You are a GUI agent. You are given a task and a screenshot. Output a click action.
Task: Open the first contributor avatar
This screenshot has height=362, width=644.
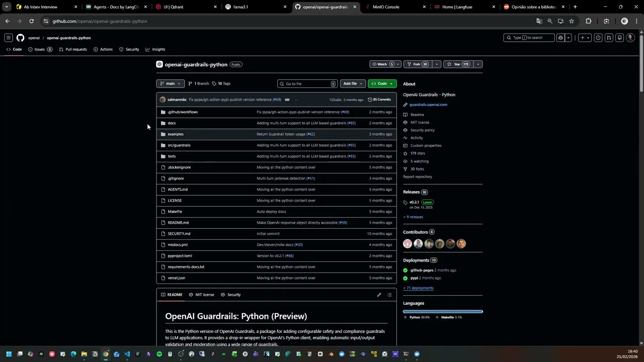point(408,244)
